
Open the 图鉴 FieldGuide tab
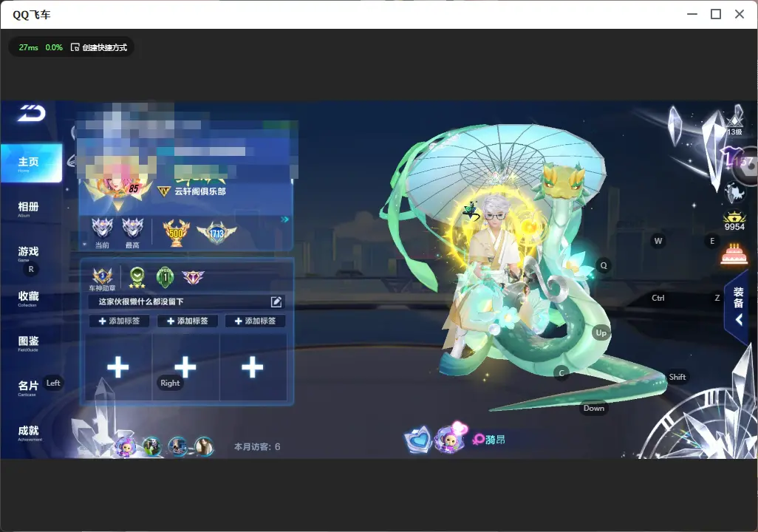point(28,343)
